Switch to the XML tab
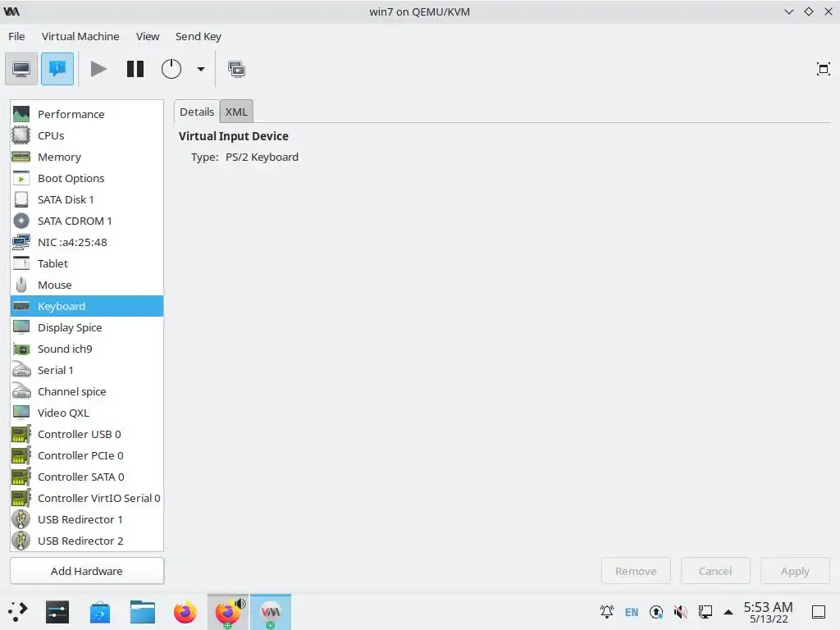 pyautogui.click(x=236, y=112)
